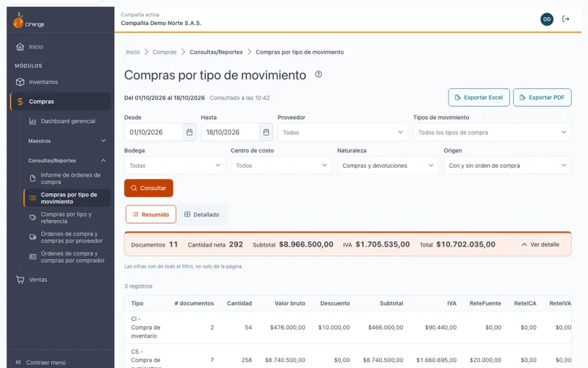588x368 pixels.
Task: Open the OD user avatar
Action: click(547, 19)
